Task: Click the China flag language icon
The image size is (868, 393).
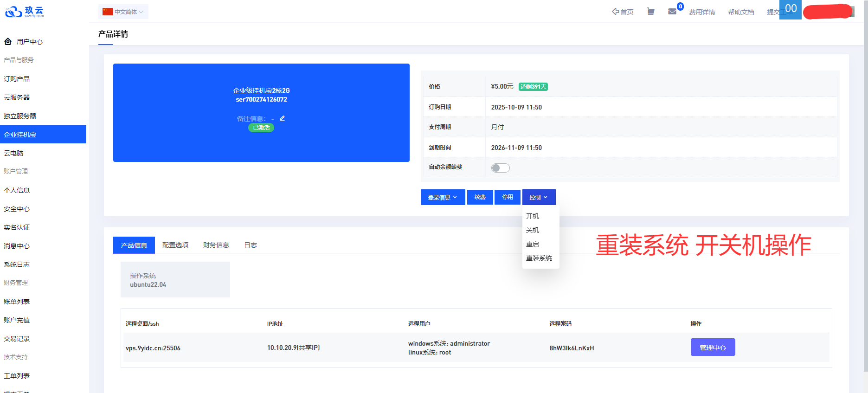Action: (x=108, y=12)
